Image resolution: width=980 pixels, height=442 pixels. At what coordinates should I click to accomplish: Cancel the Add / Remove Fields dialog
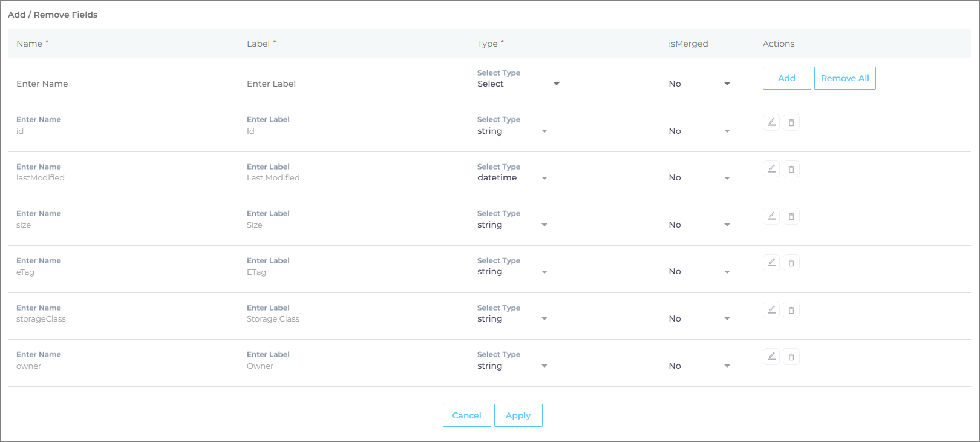(466, 415)
